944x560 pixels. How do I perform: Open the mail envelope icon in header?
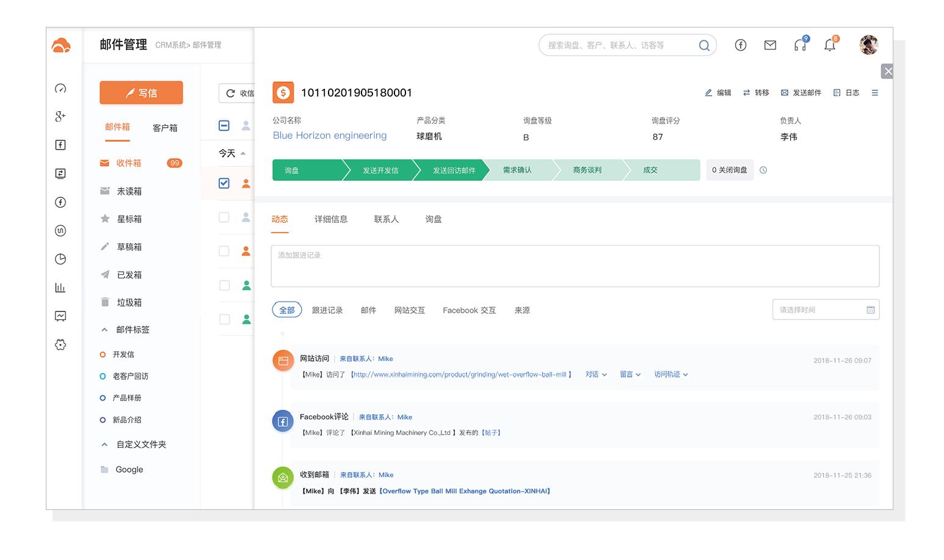pyautogui.click(x=770, y=45)
